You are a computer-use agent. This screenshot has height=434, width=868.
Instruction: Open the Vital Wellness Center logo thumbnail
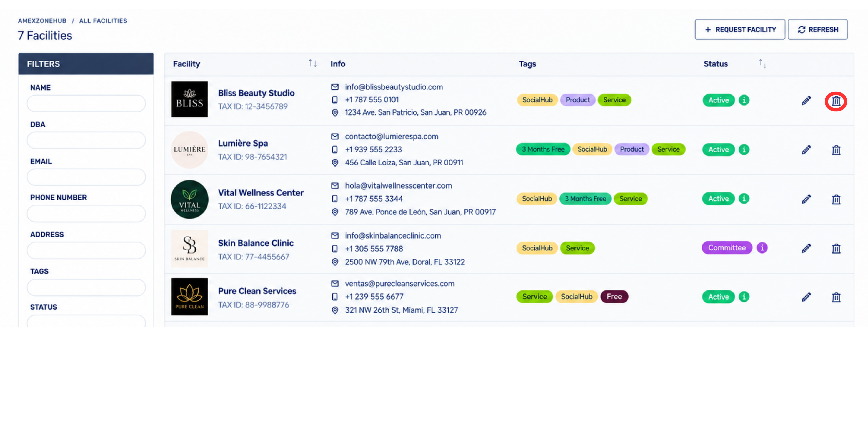click(x=189, y=199)
